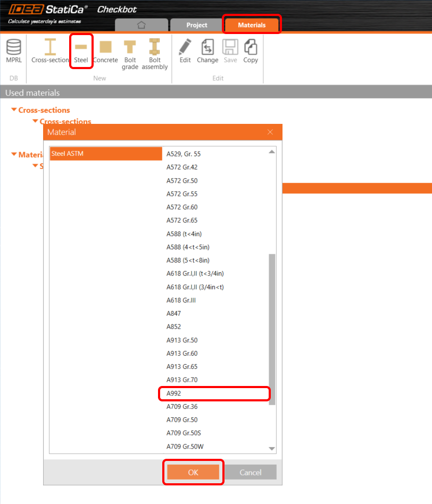The image size is (432, 504).
Task: Select A992 steel grade from list
Action: [214, 393]
